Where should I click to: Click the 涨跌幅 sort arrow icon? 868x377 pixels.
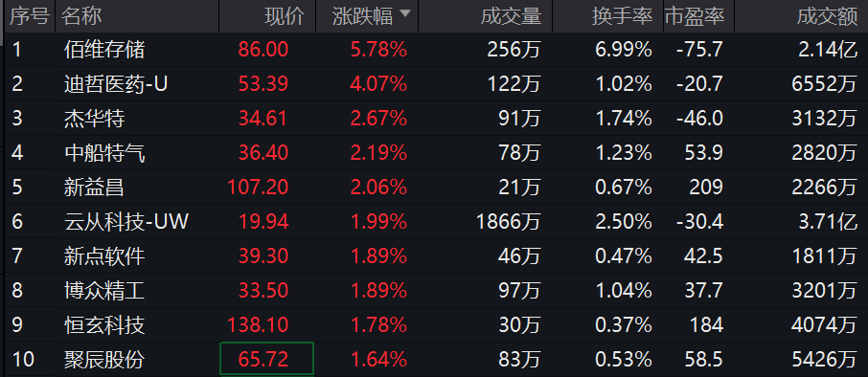click(x=405, y=13)
